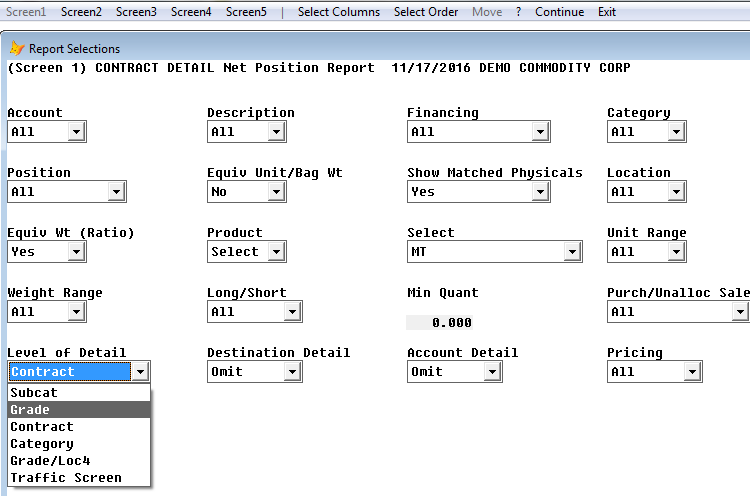
Task: Choose Subcat from Level of Detail list
Action: [x=79, y=393]
